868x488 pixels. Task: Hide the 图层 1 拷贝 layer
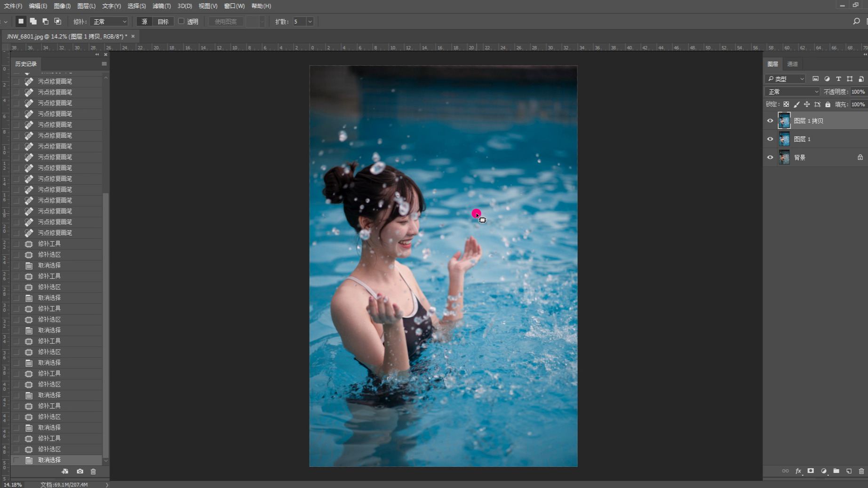click(770, 121)
